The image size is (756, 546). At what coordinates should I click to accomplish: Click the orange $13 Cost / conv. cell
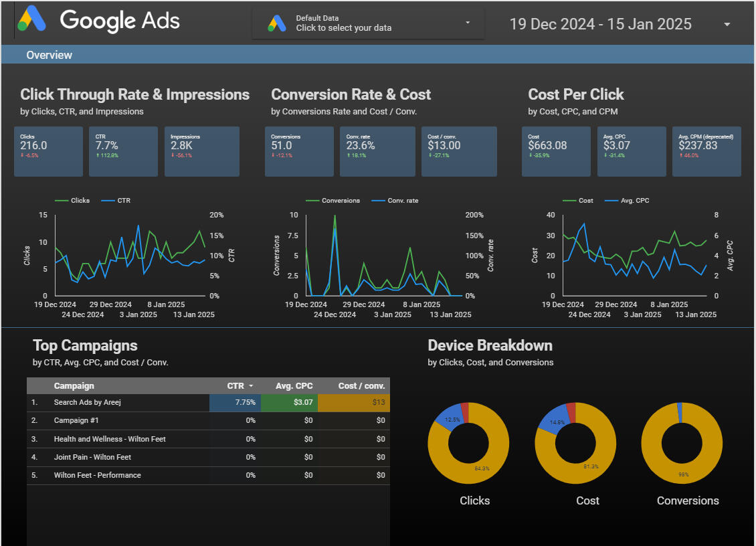pyautogui.click(x=354, y=403)
